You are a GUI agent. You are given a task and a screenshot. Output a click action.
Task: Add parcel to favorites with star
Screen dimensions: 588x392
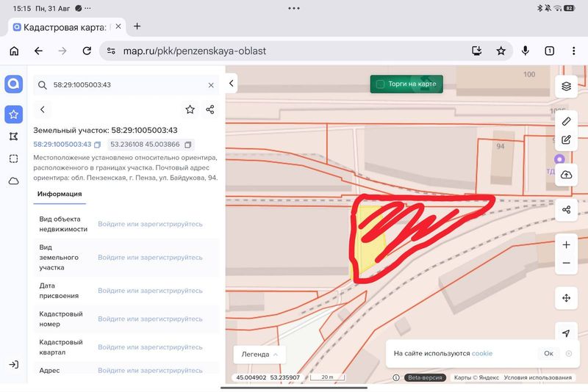pyautogui.click(x=190, y=109)
